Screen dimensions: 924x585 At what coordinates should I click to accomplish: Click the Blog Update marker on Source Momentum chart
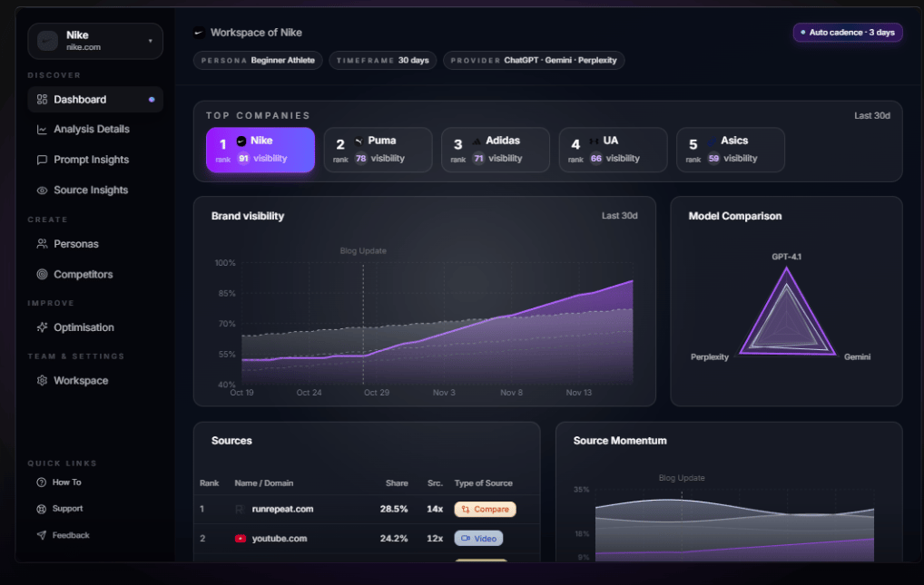coord(682,478)
